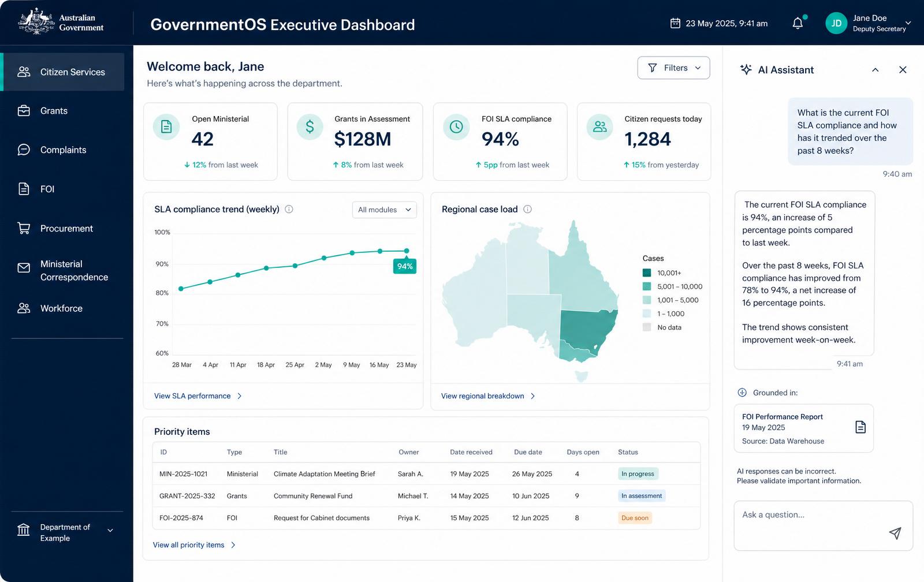The width and height of the screenshot is (924, 582).
Task: Click the FOI SLA compliance clock icon
Action: point(456,126)
